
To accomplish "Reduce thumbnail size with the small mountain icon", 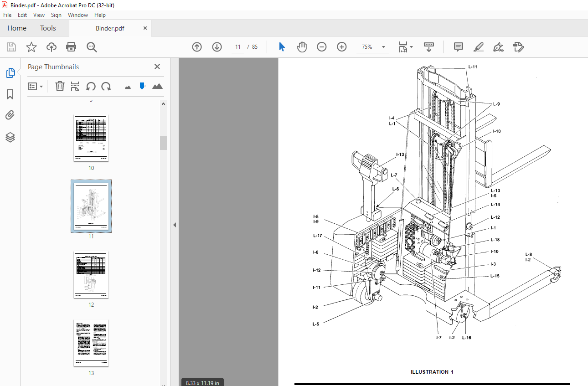I will (x=128, y=87).
